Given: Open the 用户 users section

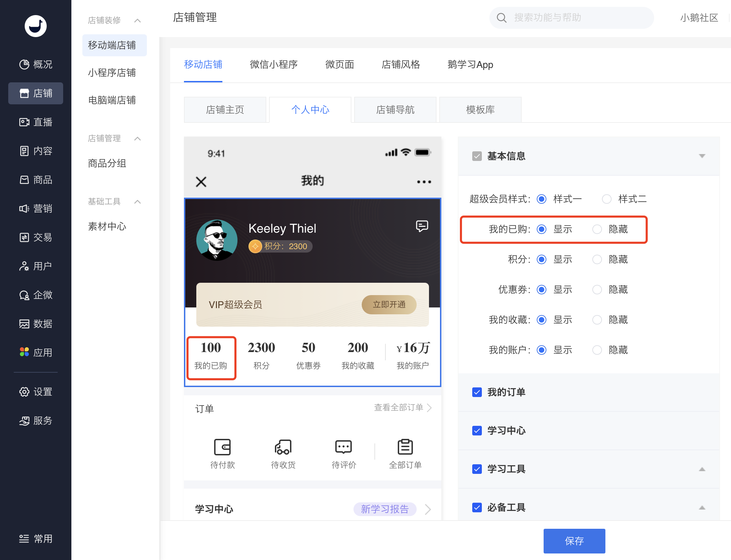Looking at the screenshot, I should (36, 266).
